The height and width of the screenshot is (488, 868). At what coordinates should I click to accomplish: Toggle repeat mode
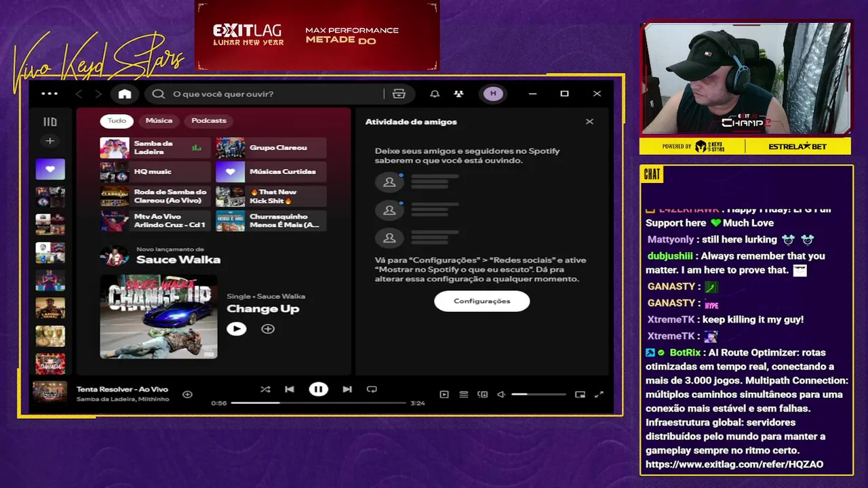pos(372,389)
